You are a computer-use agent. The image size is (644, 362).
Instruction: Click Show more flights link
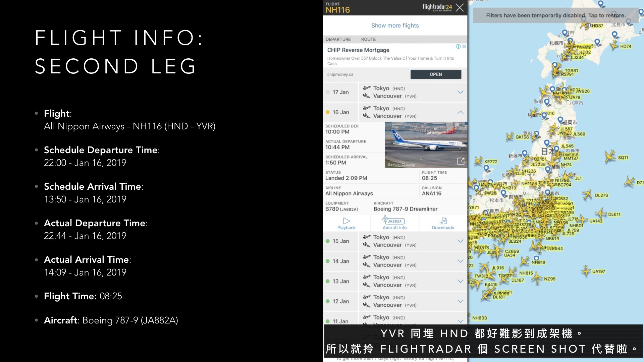(395, 25)
